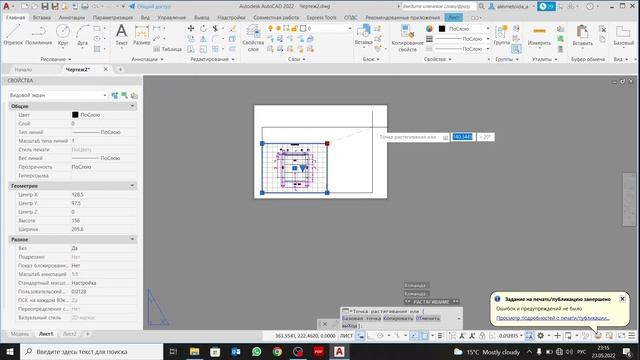The height and width of the screenshot is (360, 640).
Task: Click Отменить command option
Action: pos(428,318)
